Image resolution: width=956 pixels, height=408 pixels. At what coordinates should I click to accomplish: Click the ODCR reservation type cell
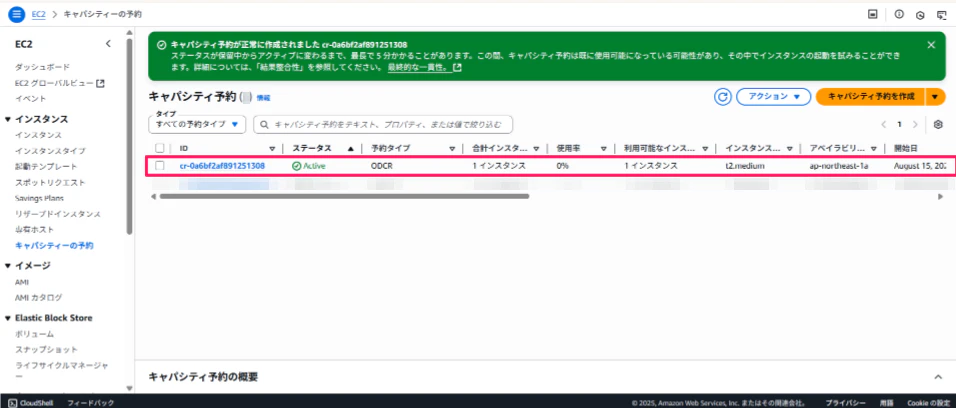click(x=382, y=166)
